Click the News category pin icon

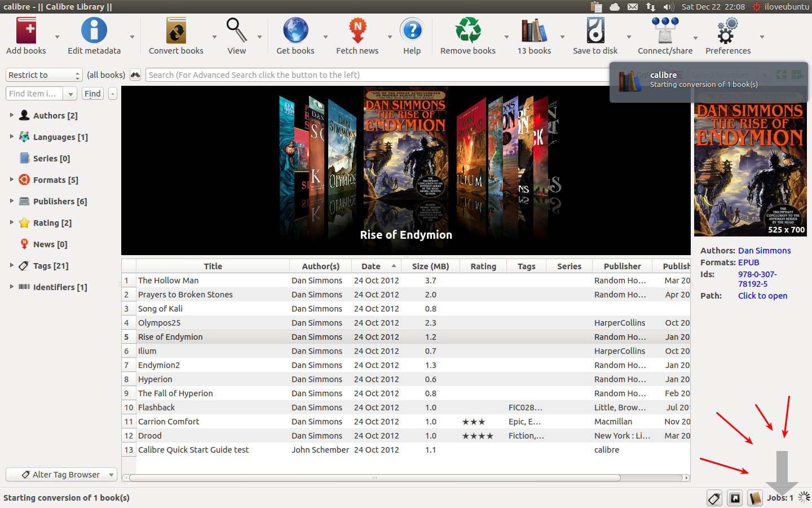point(24,244)
